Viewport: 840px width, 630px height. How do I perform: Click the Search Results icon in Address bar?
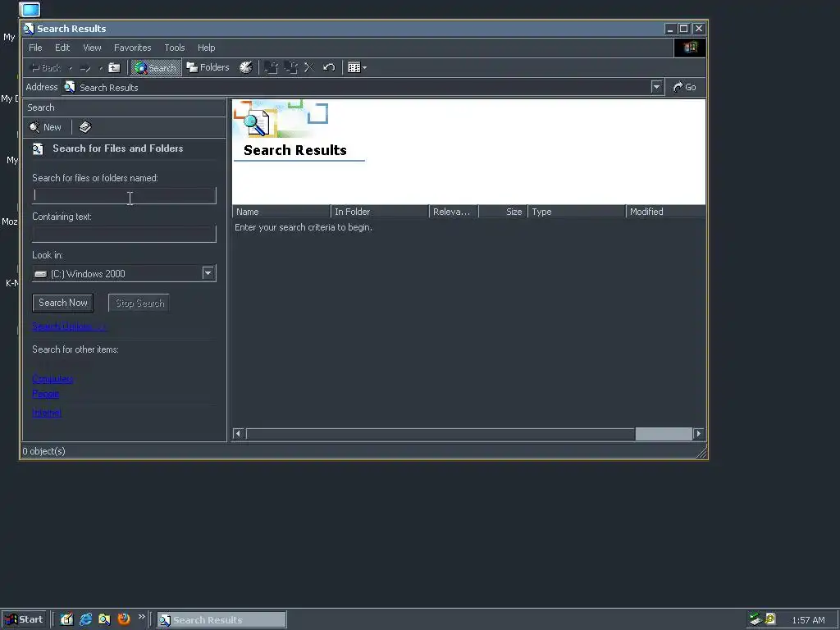tap(70, 87)
